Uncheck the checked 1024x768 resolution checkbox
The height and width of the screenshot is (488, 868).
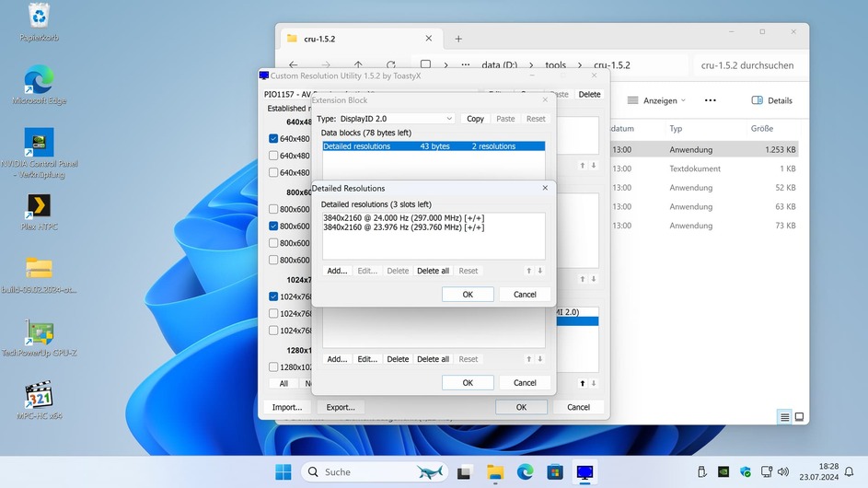pyautogui.click(x=273, y=296)
